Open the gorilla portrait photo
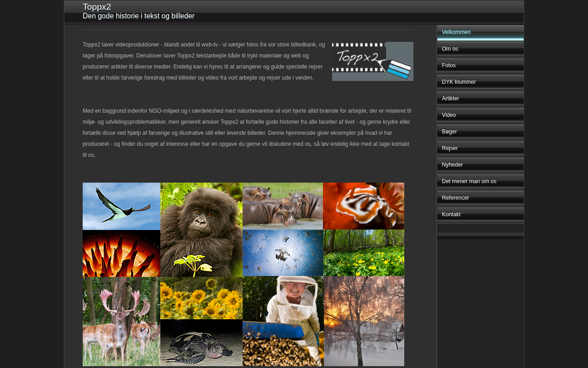This screenshot has height=368, width=588. [x=201, y=229]
